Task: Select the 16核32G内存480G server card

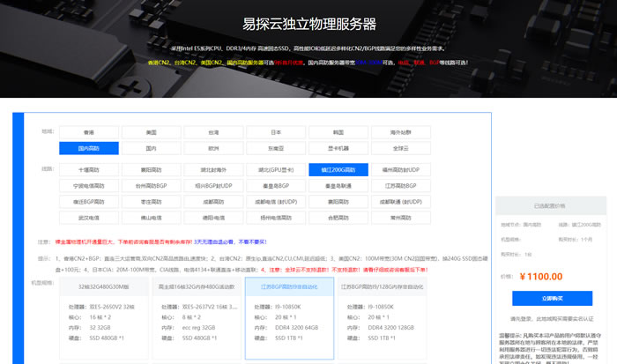Action: [197, 318]
